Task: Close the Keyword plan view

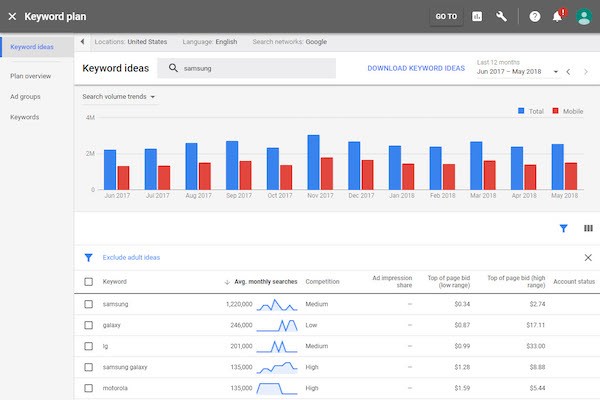Action: [12, 16]
